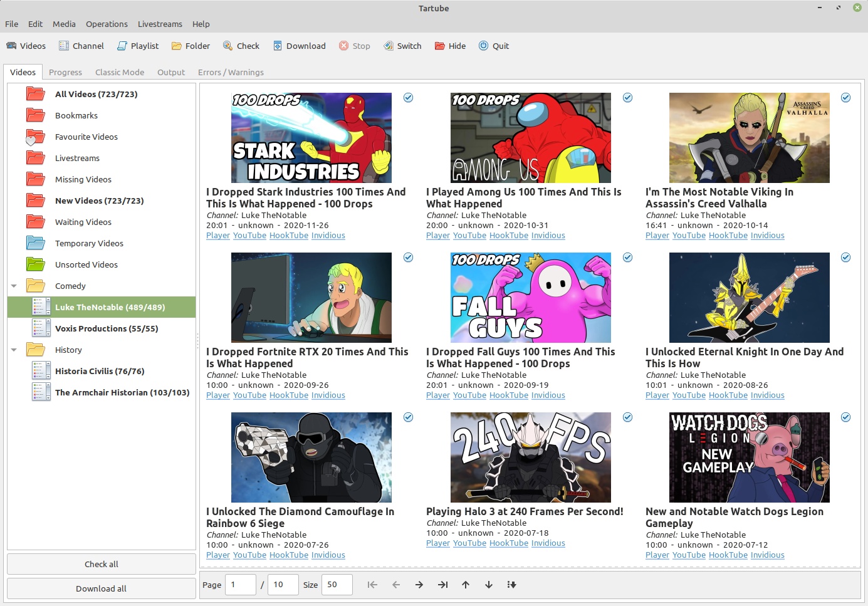Toggle the check icon on Watch Dogs Legion video
This screenshot has height=606, width=868.
click(x=846, y=417)
